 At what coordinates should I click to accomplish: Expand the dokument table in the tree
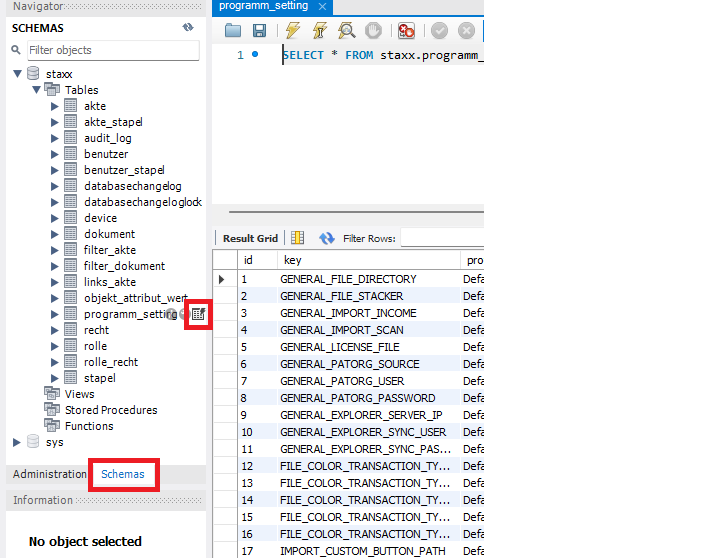click(x=55, y=234)
